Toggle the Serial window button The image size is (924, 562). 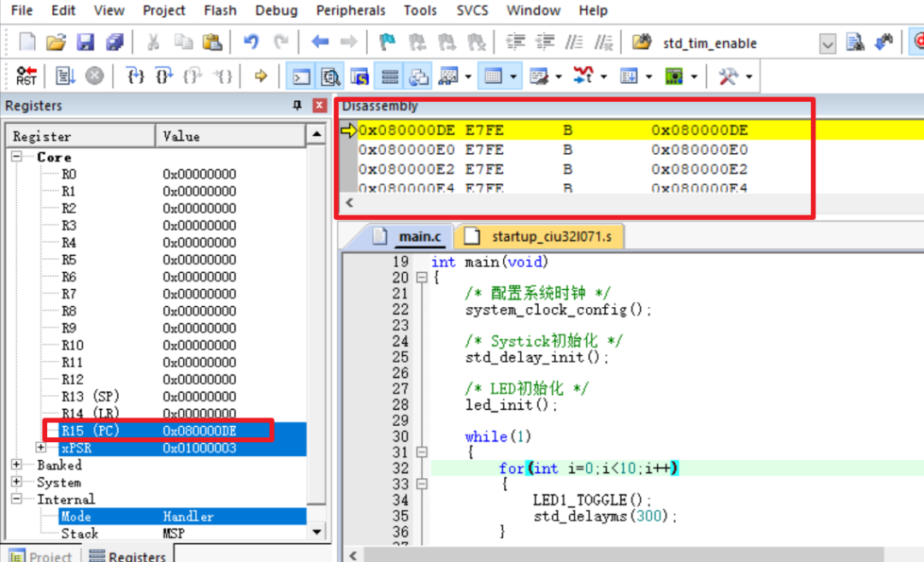click(x=539, y=77)
